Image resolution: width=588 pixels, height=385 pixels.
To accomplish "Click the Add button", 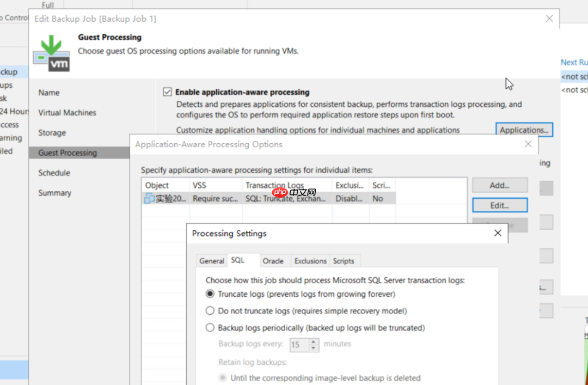I will point(499,185).
